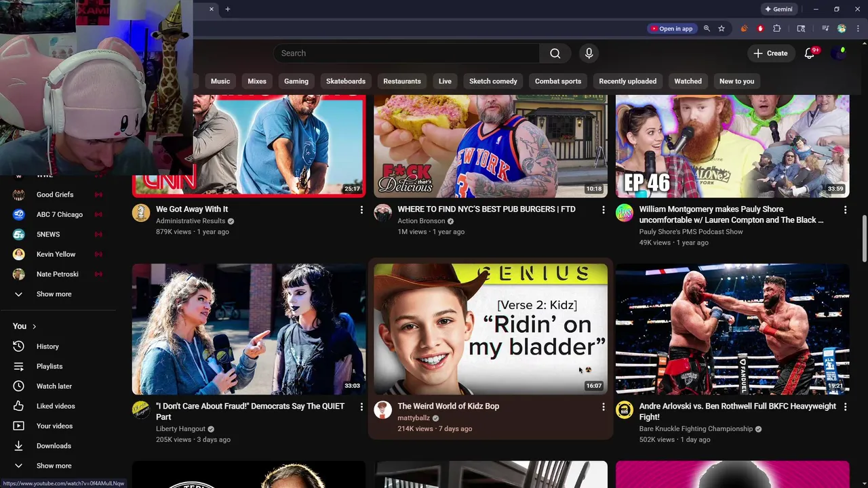Open the browser extensions puzzle icon
This screenshot has width=868, height=488.
click(x=777, y=28)
